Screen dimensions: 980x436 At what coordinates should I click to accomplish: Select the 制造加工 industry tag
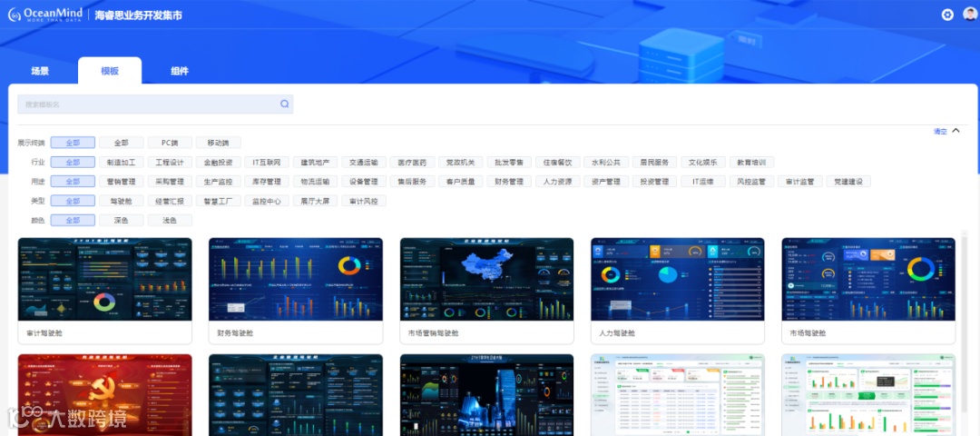(122, 162)
